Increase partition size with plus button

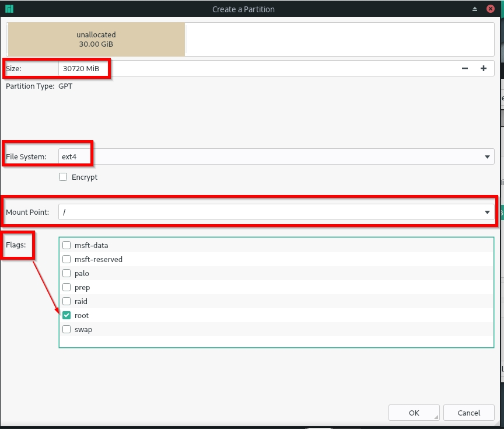tap(484, 68)
